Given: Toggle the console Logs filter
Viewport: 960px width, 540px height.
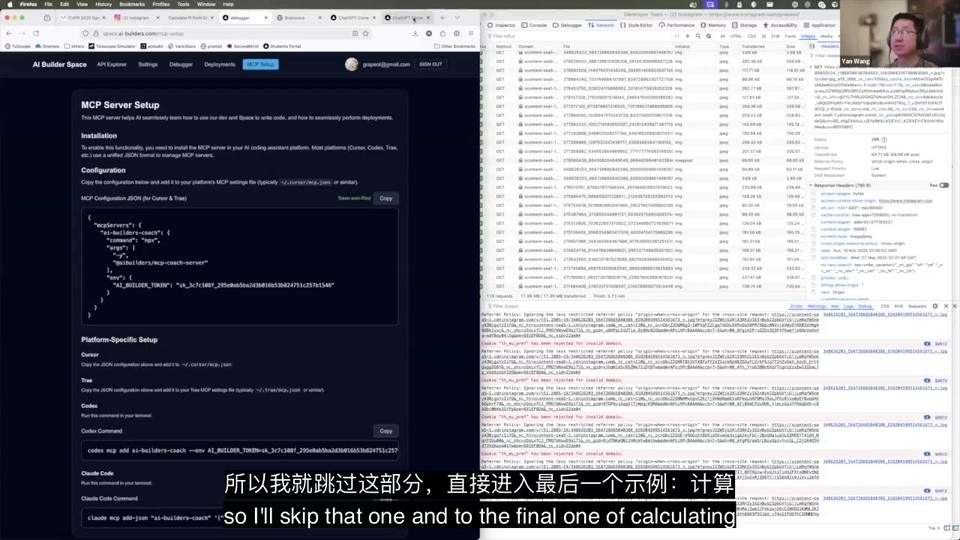Looking at the screenshot, I should (849, 306).
